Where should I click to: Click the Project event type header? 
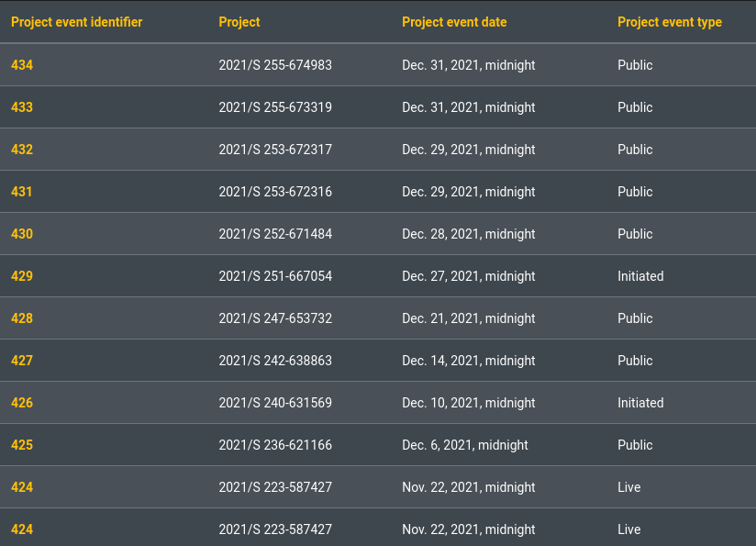pos(670,22)
